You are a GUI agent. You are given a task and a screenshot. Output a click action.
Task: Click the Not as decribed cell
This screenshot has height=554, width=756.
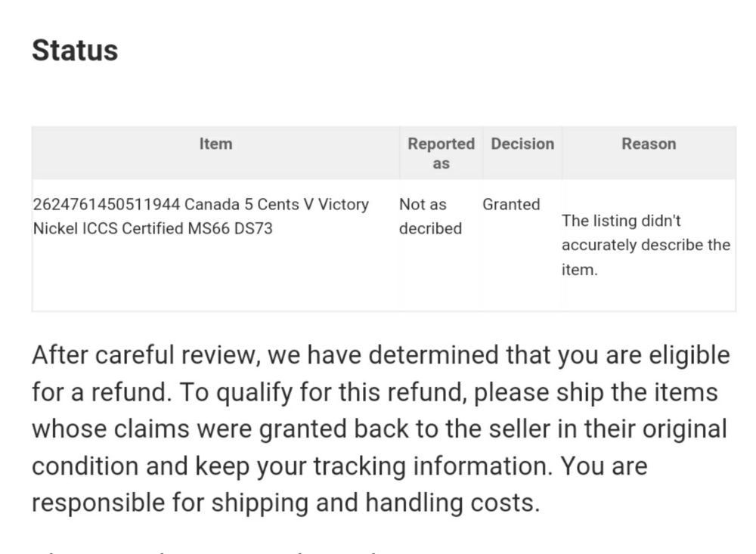[430, 216]
